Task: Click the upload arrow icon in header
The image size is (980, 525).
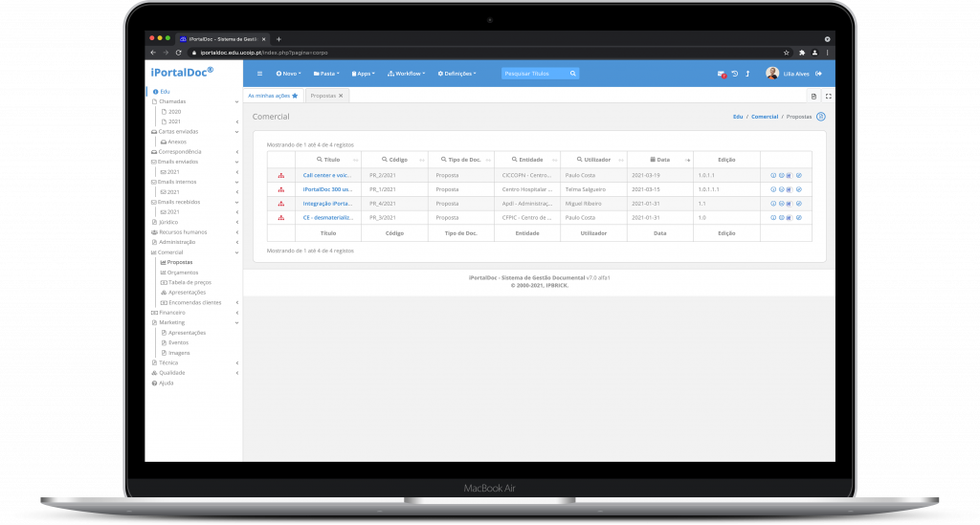Action: point(747,74)
